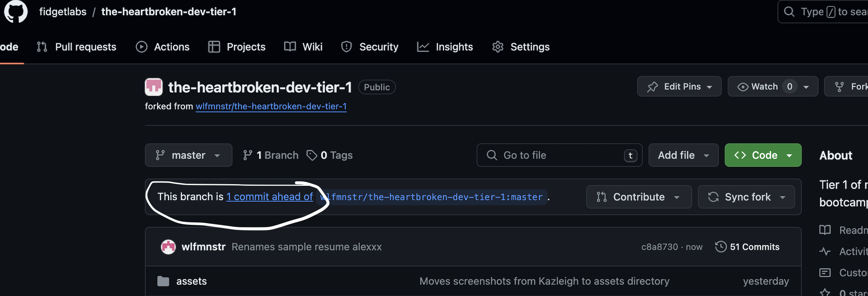The width and height of the screenshot is (868, 296).
Task: Click the git branch icon in master selector
Action: 160,155
